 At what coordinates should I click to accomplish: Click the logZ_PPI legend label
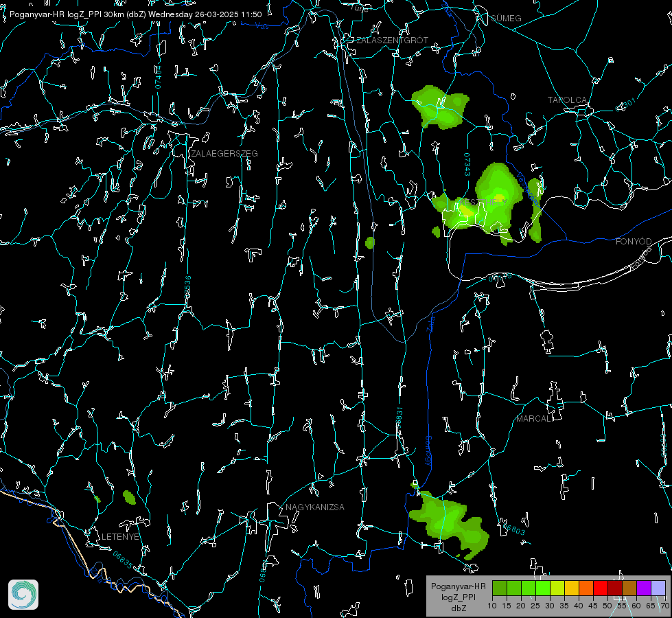coord(458,597)
